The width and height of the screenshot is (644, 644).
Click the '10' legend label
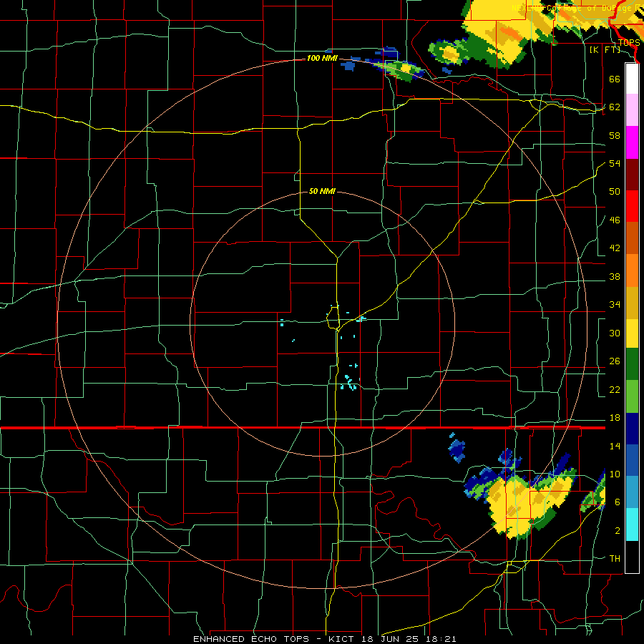coord(615,474)
